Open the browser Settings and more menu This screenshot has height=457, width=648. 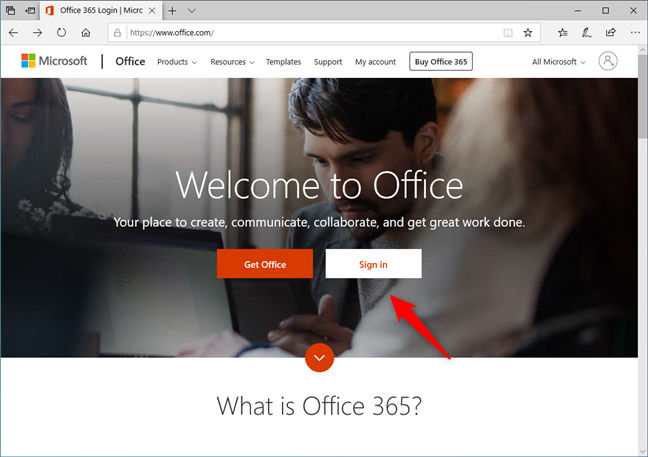tap(635, 33)
